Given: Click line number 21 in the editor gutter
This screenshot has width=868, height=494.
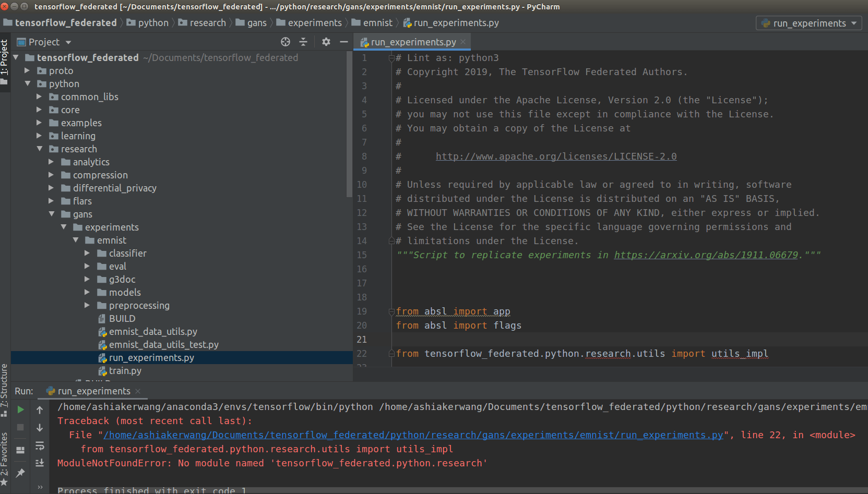Looking at the screenshot, I should [362, 340].
